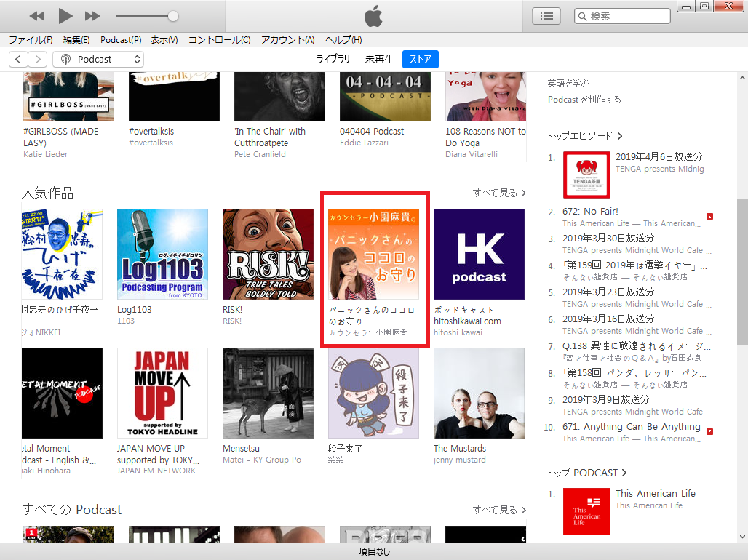Open episode 2019年3月30日放送分
The image size is (748, 560).
click(608, 238)
